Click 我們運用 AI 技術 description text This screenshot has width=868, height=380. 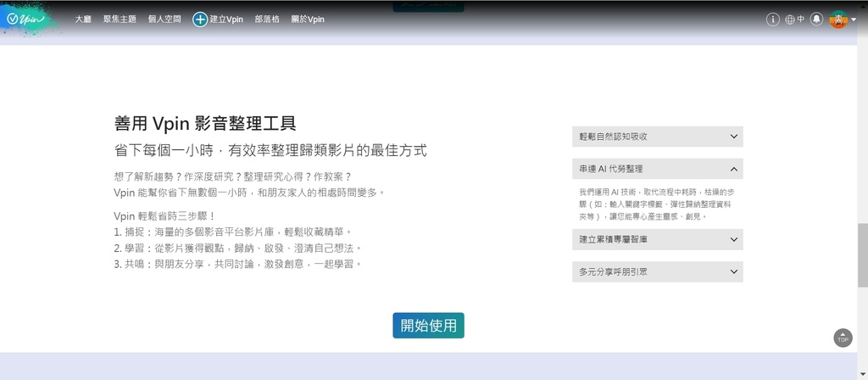point(657,204)
